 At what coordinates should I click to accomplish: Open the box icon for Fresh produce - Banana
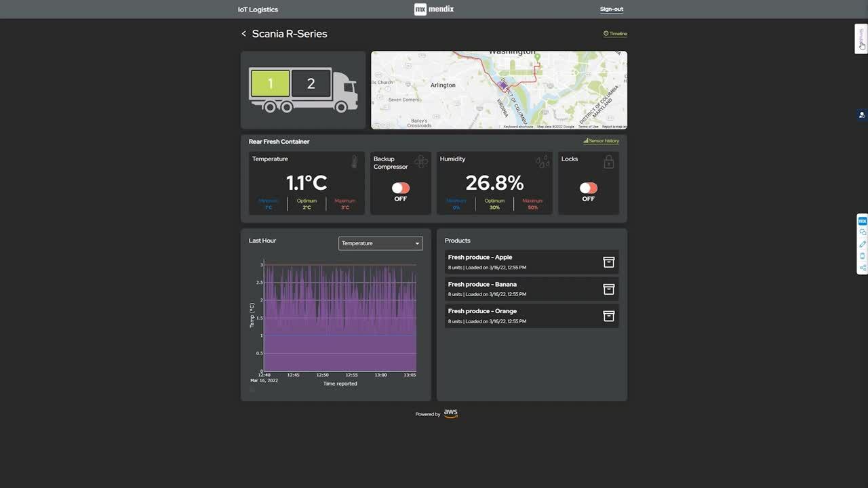(x=609, y=289)
